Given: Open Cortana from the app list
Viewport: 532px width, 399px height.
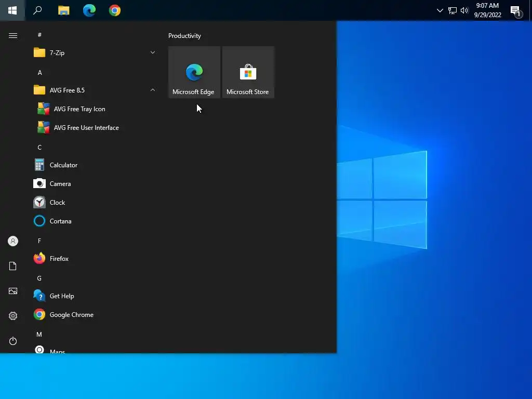Looking at the screenshot, I should pyautogui.click(x=95, y=221).
